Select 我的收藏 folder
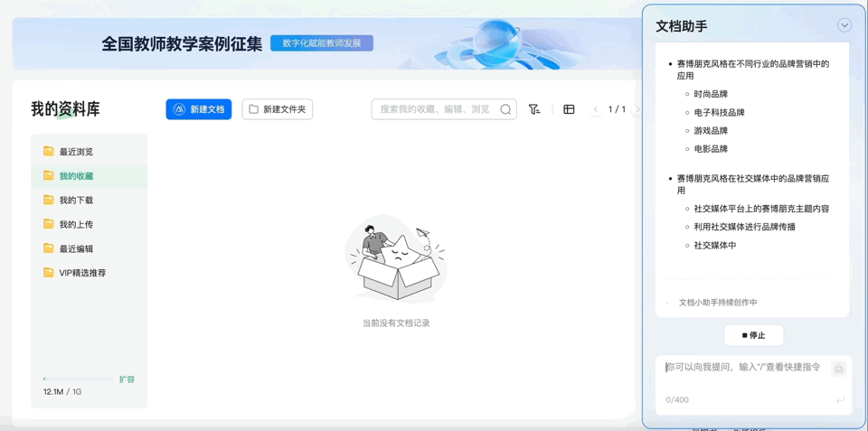 coord(90,176)
